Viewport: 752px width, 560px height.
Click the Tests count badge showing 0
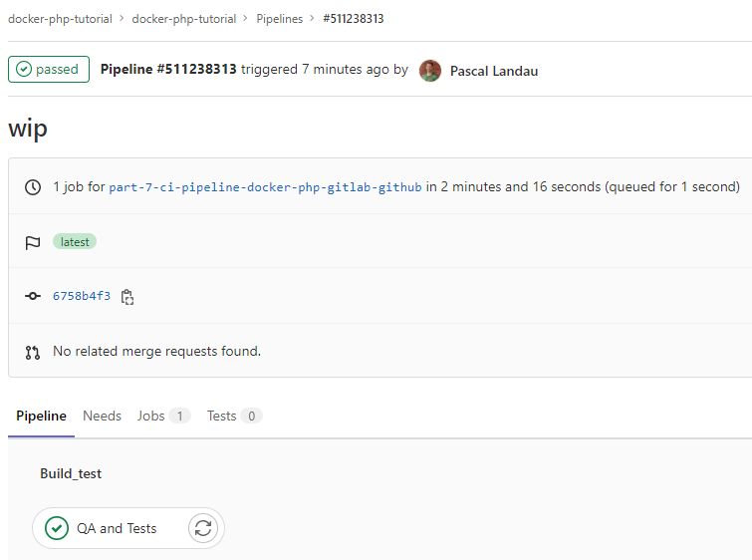click(x=251, y=417)
